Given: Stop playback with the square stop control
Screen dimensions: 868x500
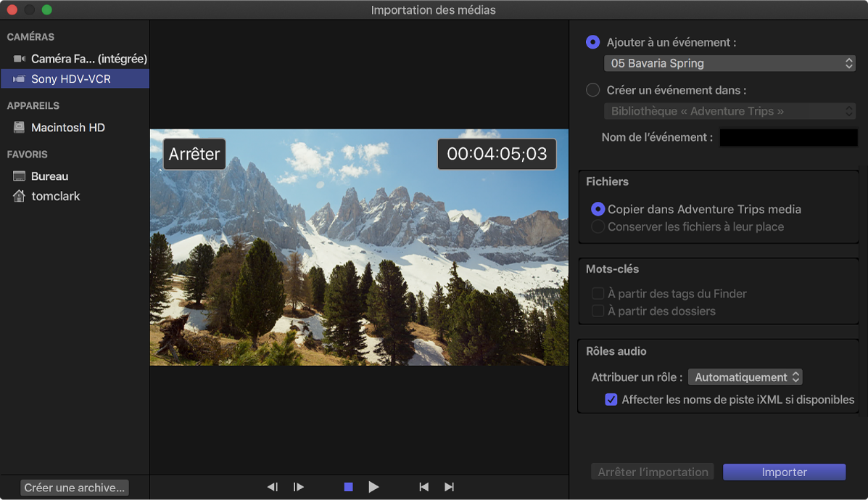Looking at the screenshot, I should pyautogui.click(x=348, y=487).
